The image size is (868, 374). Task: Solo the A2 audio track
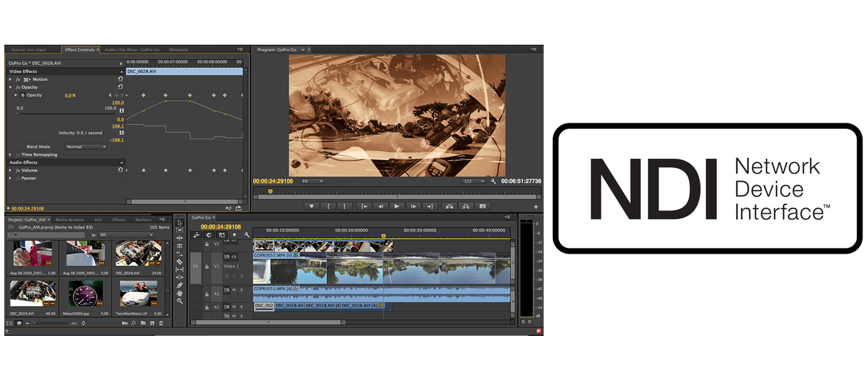[x=241, y=306]
